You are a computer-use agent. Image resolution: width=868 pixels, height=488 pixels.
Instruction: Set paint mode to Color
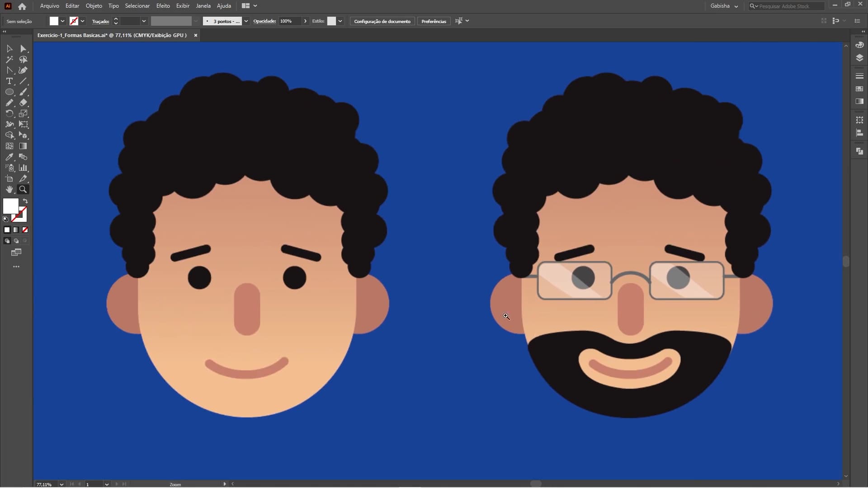point(7,230)
